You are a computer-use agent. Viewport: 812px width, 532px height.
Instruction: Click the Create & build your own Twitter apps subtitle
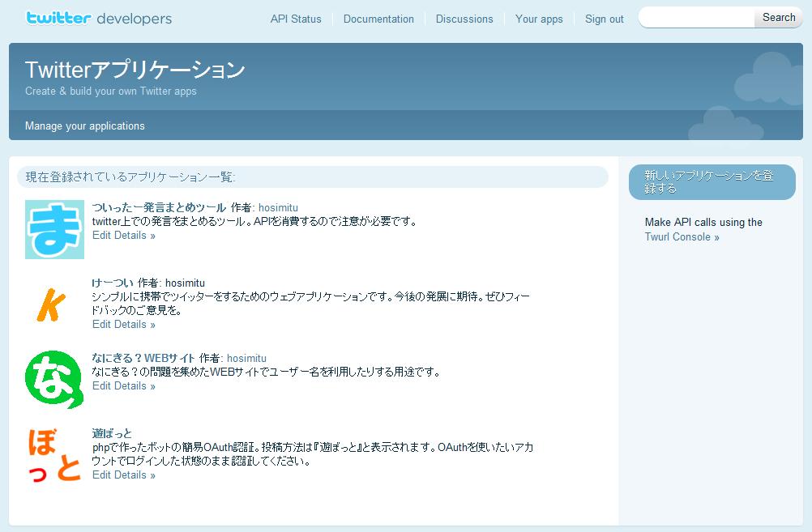(x=111, y=91)
